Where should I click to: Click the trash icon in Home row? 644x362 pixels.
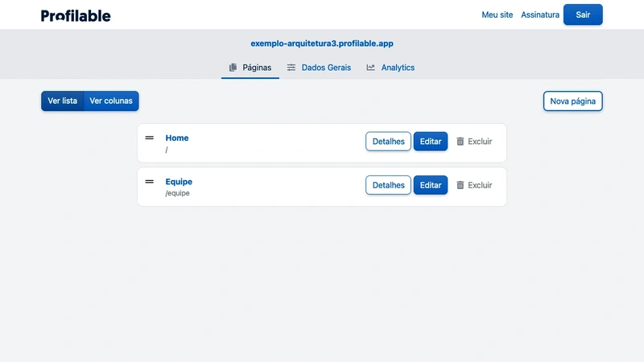[460, 142]
